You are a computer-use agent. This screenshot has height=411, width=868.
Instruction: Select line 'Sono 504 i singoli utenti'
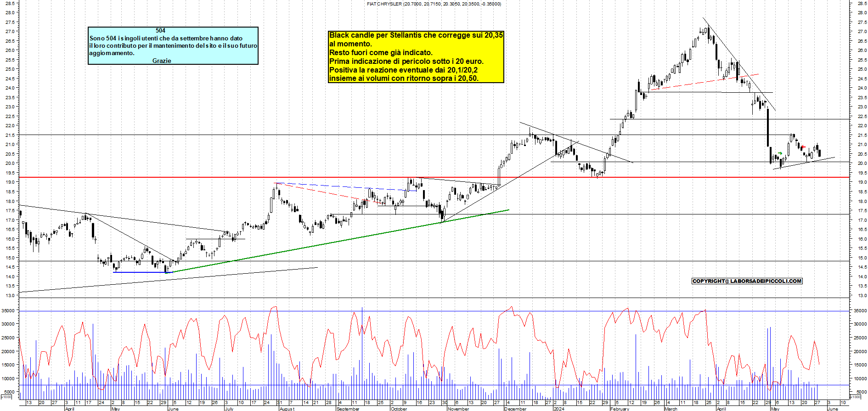[x=166, y=38]
